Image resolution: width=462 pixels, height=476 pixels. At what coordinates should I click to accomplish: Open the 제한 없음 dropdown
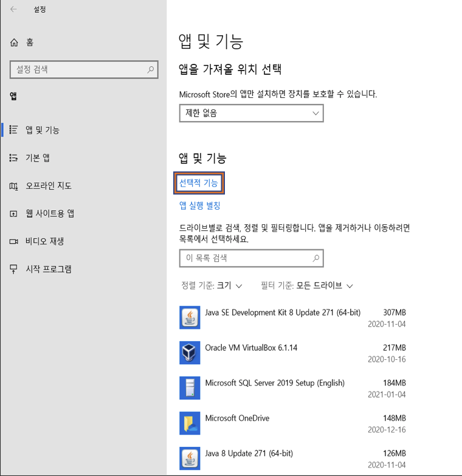pos(251,113)
